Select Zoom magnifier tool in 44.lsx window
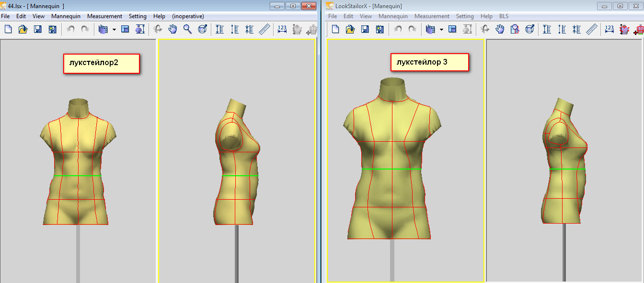This screenshot has width=644, height=283. coord(187,29)
